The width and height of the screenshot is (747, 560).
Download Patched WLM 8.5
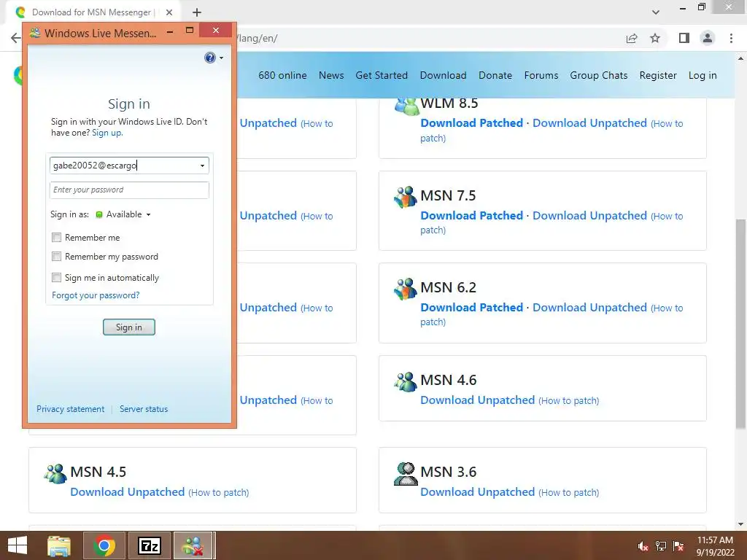pos(472,122)
